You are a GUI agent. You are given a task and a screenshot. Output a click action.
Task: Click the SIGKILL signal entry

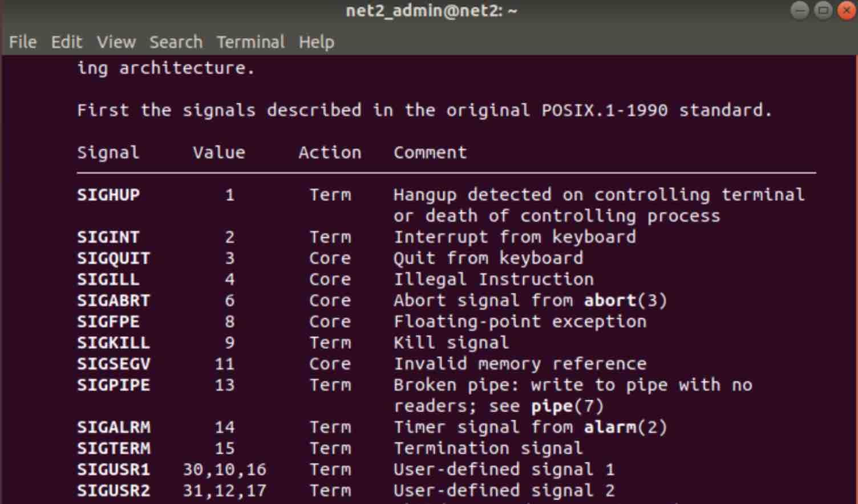[x=114, y=342]
